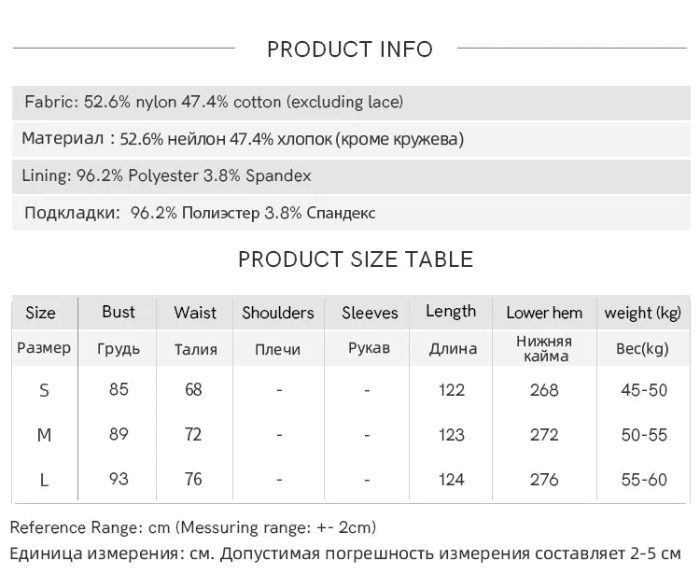Select the size S row label

[x=44, y=390]
